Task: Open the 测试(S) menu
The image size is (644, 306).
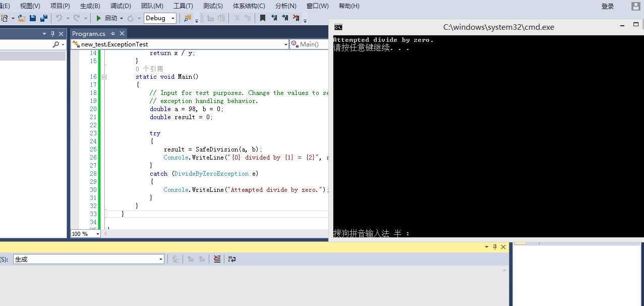Action: 213,6
